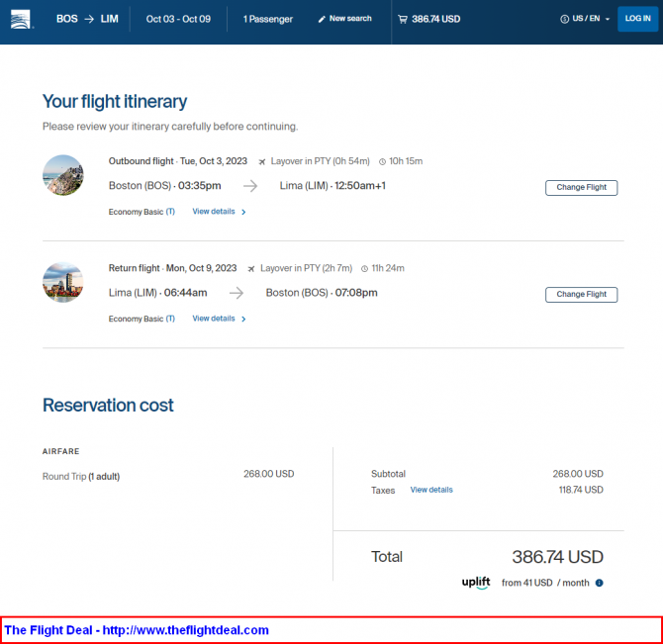Click the uplift logo
Viewport: 663px width, 644px height.
[x=476, y=583]
